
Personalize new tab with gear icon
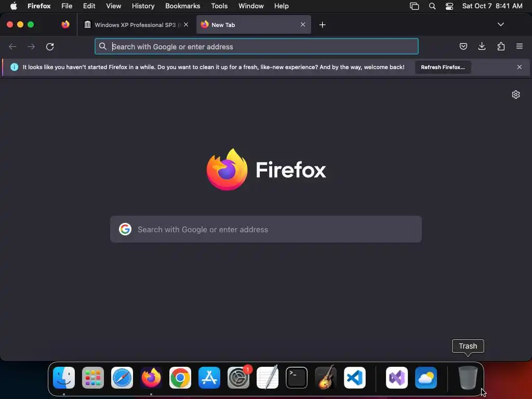click(x=516, y=95)
